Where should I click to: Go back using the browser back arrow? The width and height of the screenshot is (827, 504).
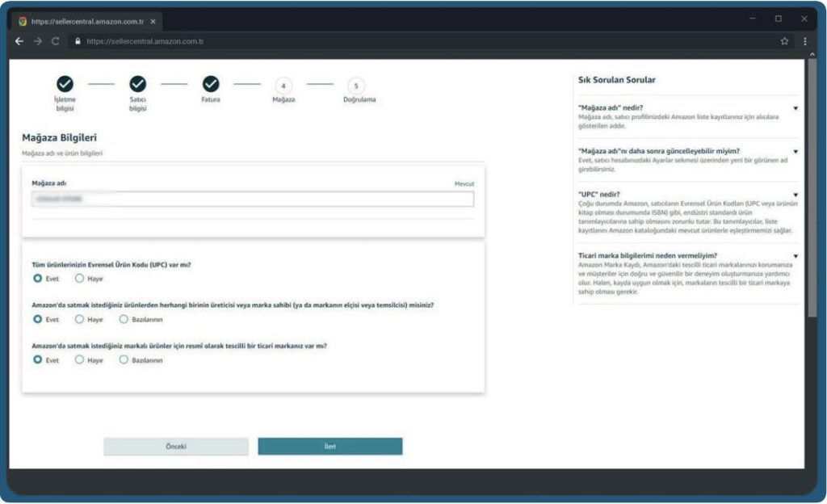[x=19, y=41]
